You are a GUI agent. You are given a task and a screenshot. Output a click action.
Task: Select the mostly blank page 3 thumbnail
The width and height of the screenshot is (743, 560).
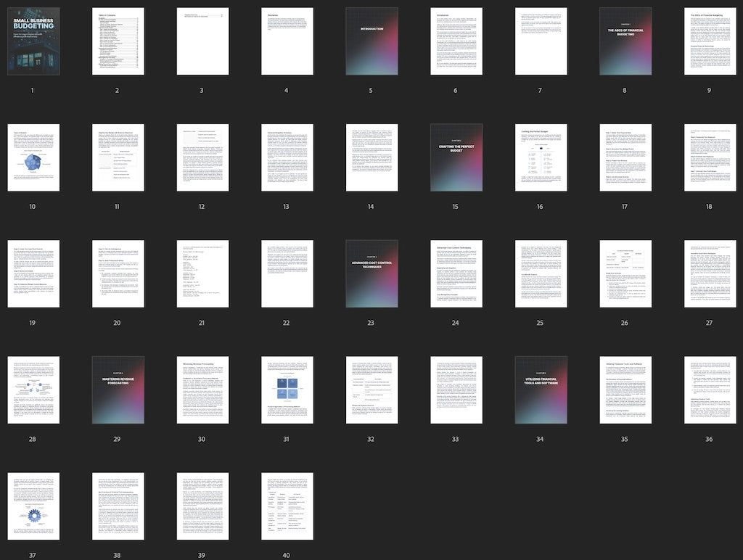202,41
